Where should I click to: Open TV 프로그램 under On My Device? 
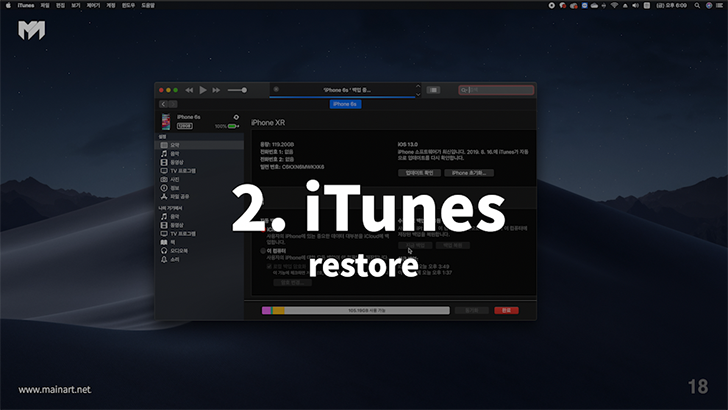pos(199,234)
